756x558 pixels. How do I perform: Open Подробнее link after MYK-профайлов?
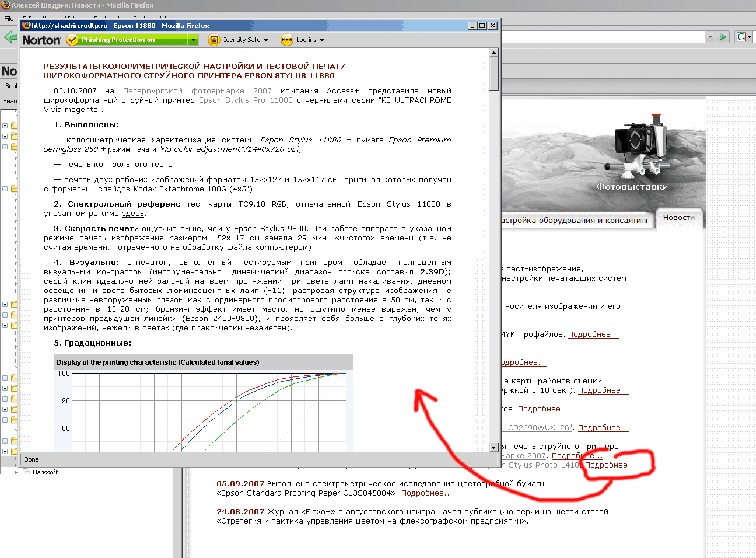[594, 334]
